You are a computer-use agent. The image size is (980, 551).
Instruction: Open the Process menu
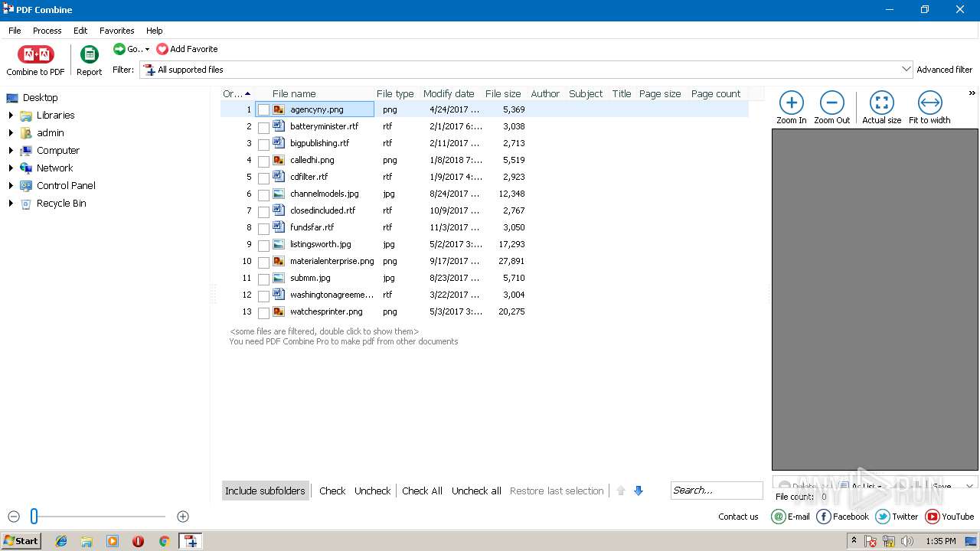[47, 31]
